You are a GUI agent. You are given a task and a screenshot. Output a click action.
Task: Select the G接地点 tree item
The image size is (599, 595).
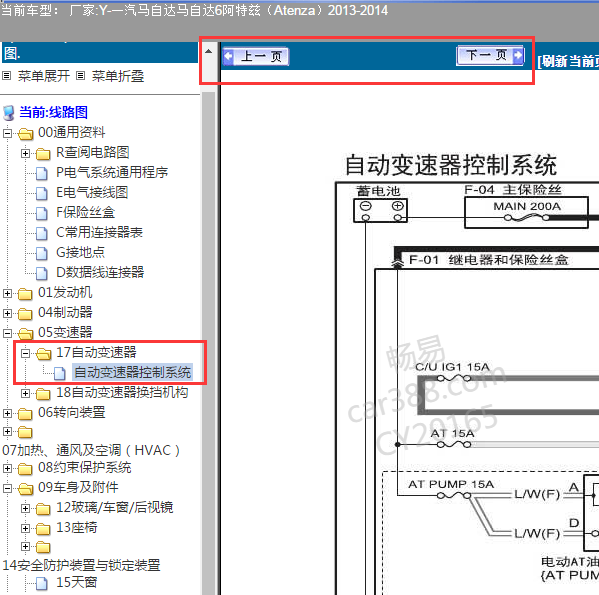tap(80, 252)
